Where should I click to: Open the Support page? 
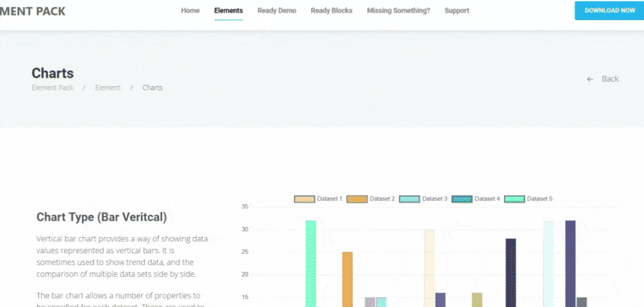point(457,11)
